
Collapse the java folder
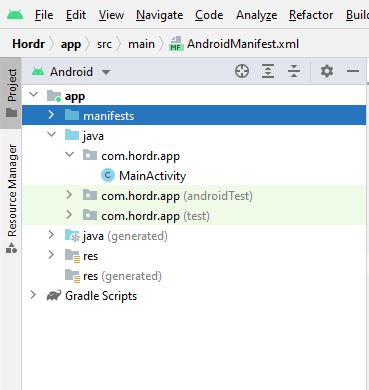coord(52,135)
